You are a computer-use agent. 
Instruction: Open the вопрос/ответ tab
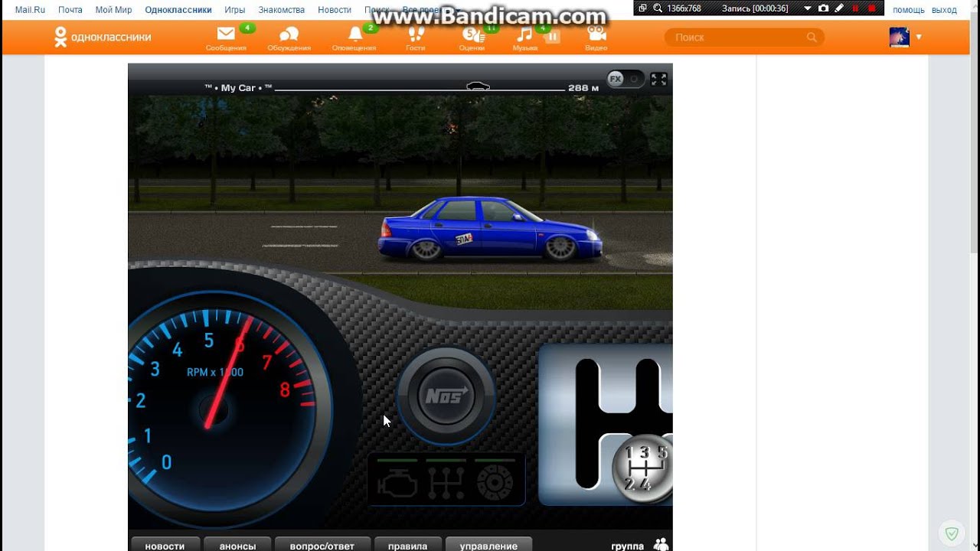(x=322, y=545)
